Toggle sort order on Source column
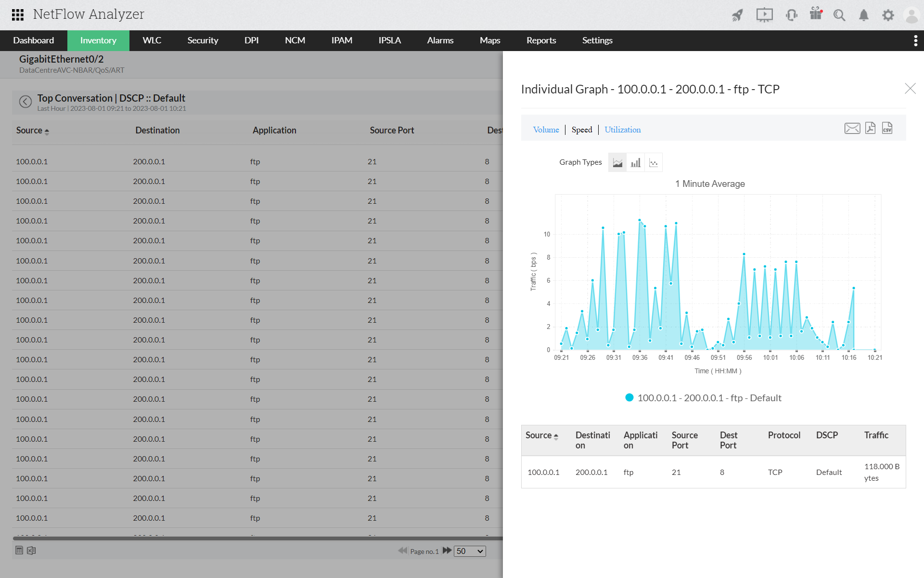 47,131
